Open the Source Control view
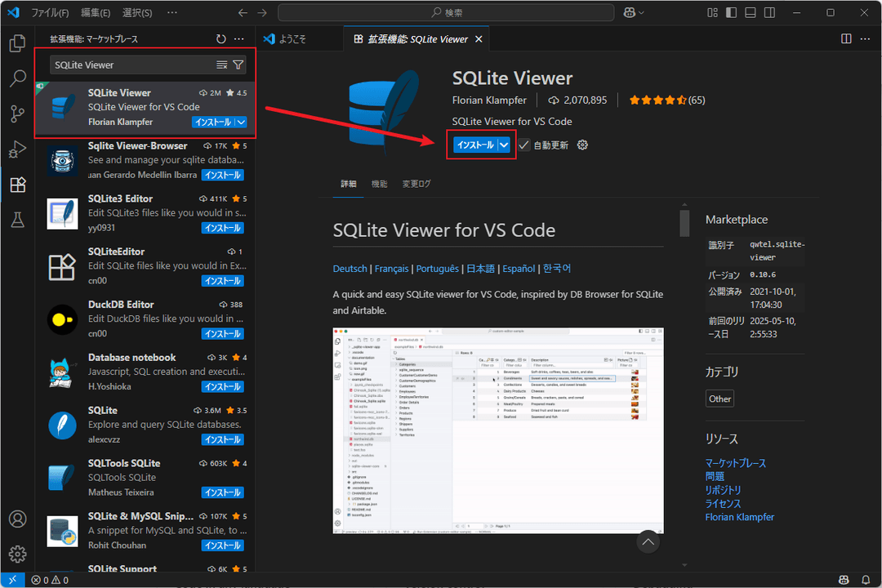The width and height of the screenshot is (882, 588). [x=17, y=114]
